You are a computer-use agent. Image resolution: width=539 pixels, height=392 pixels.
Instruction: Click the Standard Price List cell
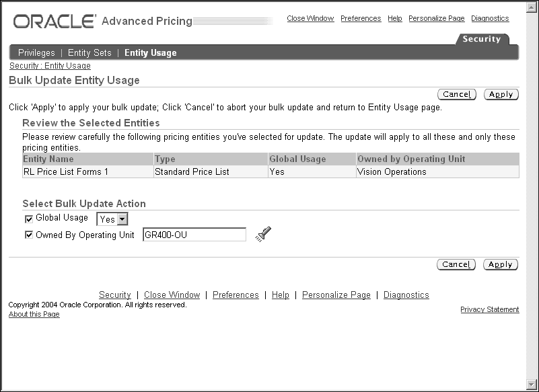(x=211, y=171)
